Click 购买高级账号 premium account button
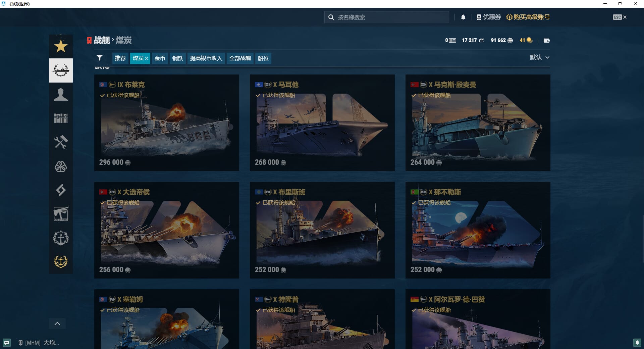Viewport: 644px width, 349px height. tap(528, 17)
